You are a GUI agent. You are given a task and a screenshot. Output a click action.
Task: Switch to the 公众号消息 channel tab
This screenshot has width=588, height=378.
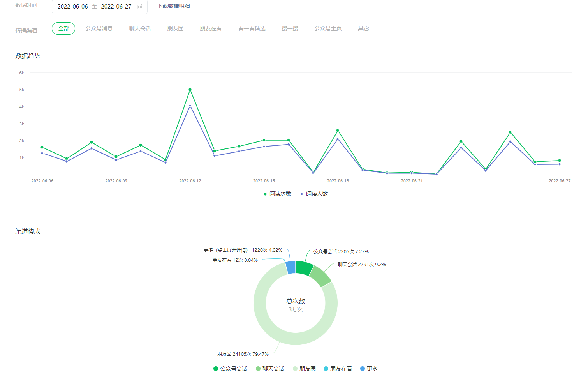pyautogui.click(x=99, y=28)
